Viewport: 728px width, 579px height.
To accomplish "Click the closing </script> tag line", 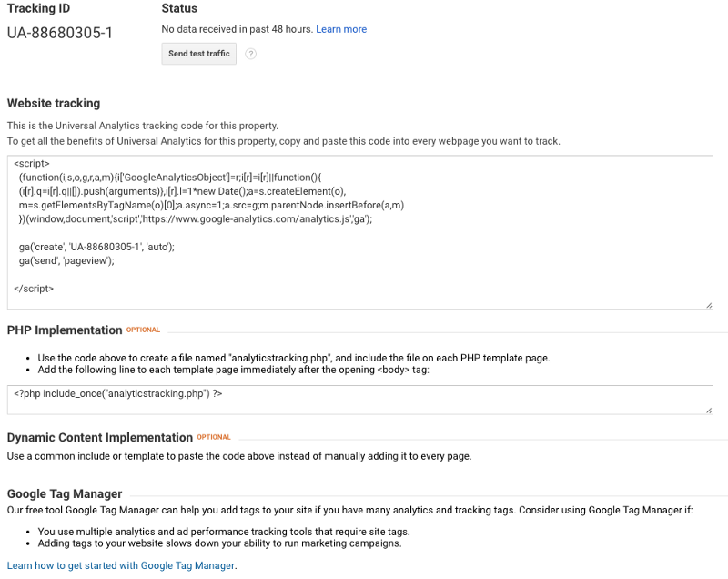I will [34, 289].
